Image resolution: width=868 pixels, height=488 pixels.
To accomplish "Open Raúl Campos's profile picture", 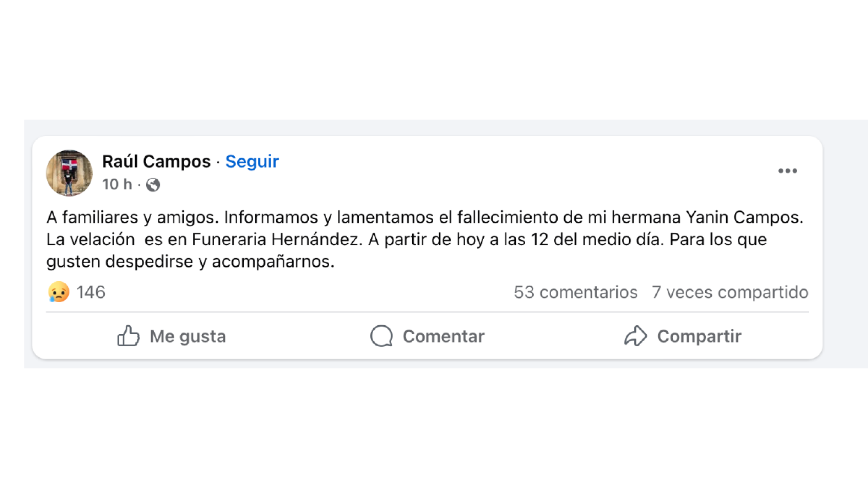I will [69, 173].
